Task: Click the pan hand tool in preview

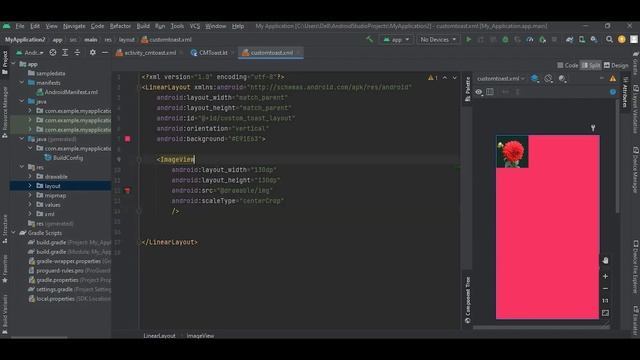Action: coord(605,260)
